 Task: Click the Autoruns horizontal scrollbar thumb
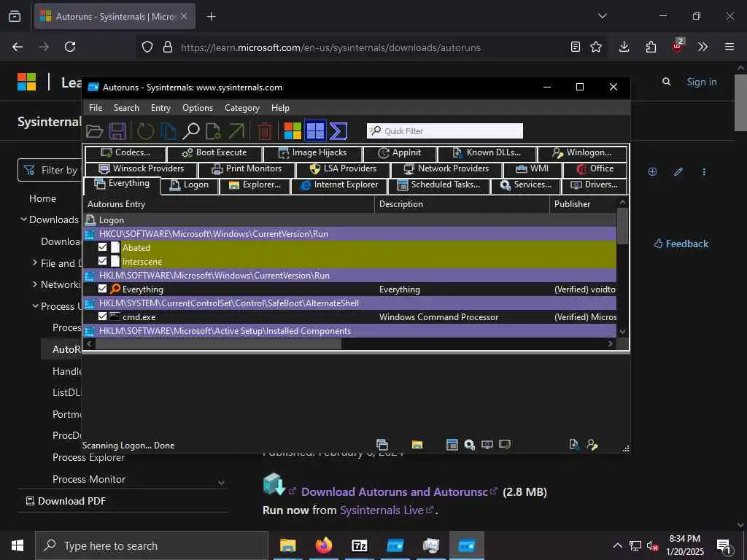point(218,344)
